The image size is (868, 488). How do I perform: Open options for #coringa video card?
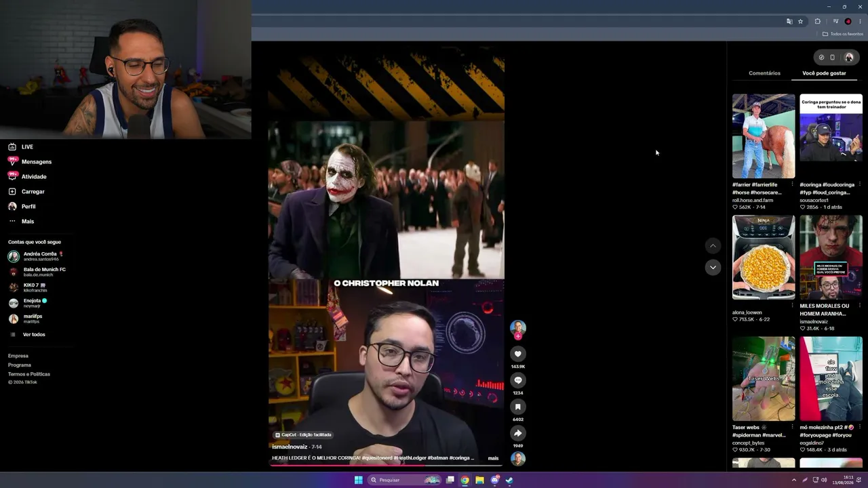pos(859,184)
